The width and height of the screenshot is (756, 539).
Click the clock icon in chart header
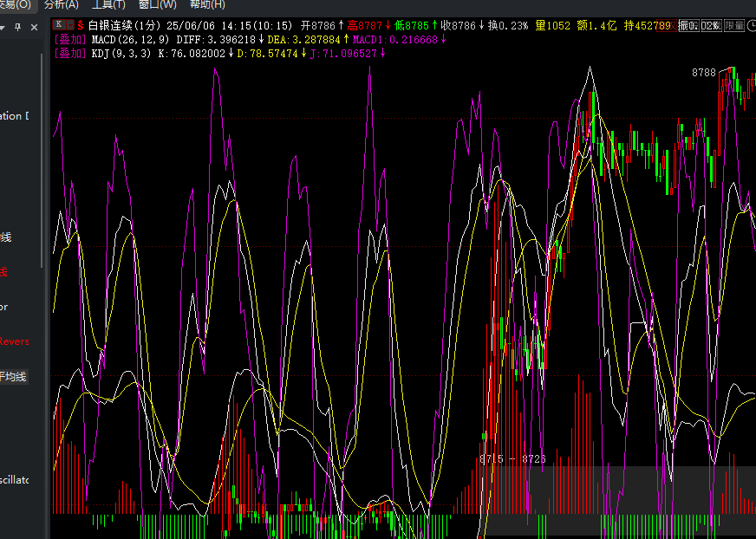[x=752, y=25]
